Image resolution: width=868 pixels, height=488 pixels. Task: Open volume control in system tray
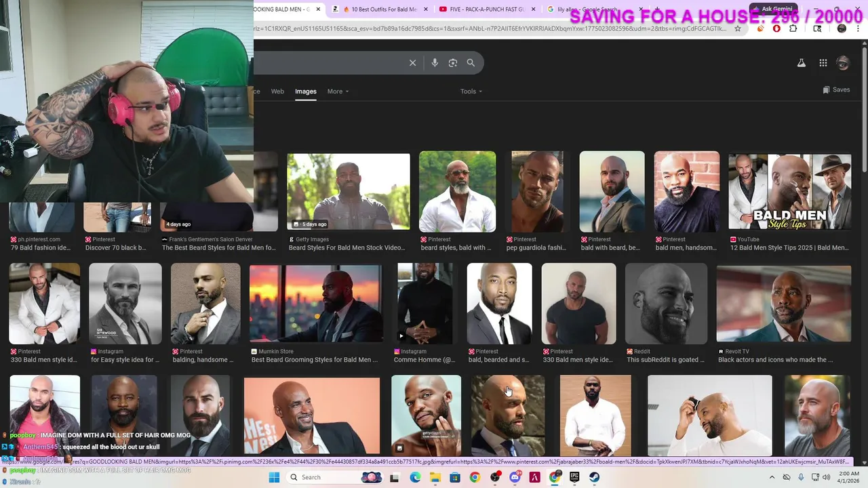point(826,477)
